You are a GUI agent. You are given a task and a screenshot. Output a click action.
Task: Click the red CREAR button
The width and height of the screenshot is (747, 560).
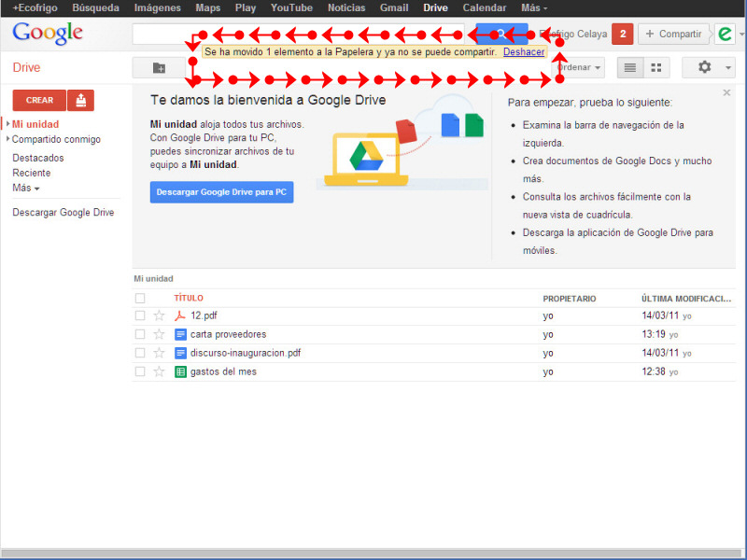point(39,100)
